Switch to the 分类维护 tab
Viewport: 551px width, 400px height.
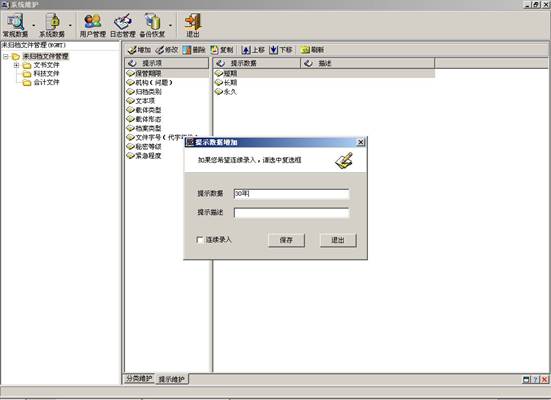139,379
